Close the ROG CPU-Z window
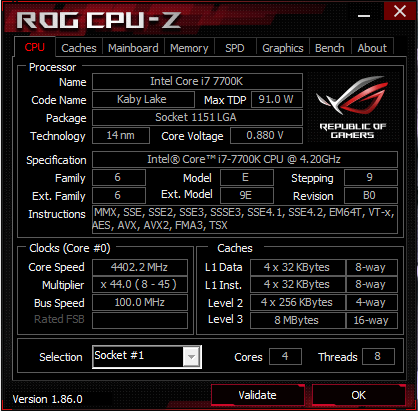This screenshot has height=411, width=418. [399, 11]
